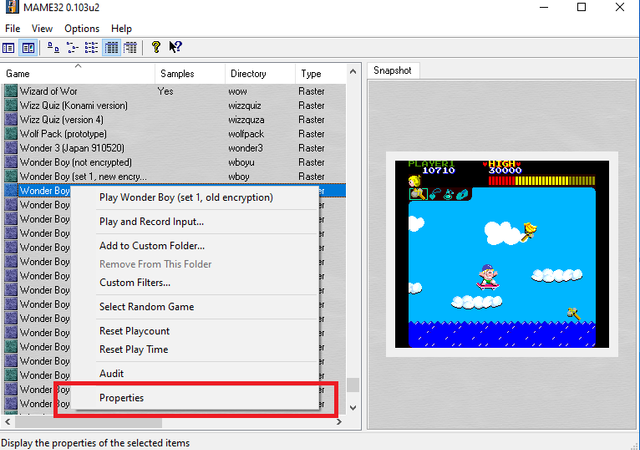Click the 'wonder3' directory cell

[245, 148]
